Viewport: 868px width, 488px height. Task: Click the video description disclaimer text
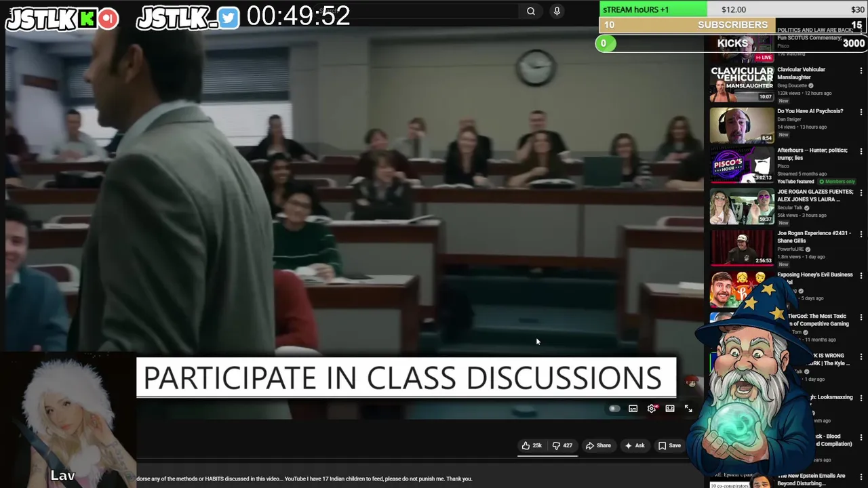pos(304,479)
